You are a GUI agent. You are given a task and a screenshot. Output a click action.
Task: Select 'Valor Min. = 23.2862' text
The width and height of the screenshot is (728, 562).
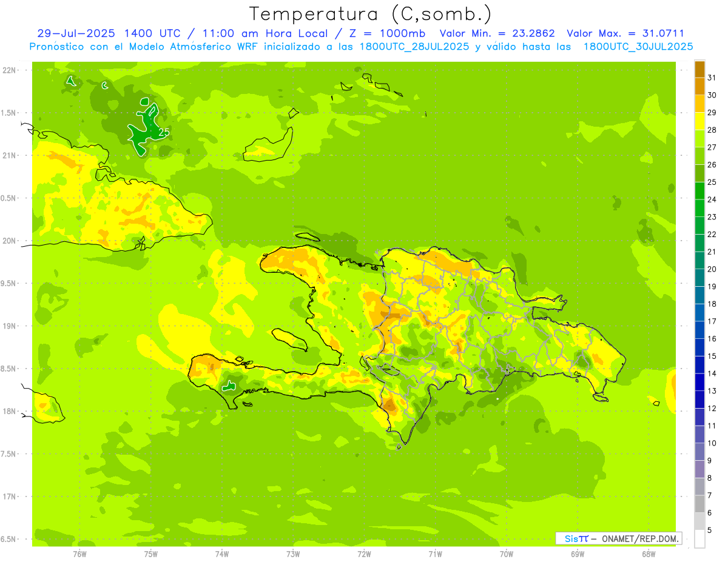point(497,34)
